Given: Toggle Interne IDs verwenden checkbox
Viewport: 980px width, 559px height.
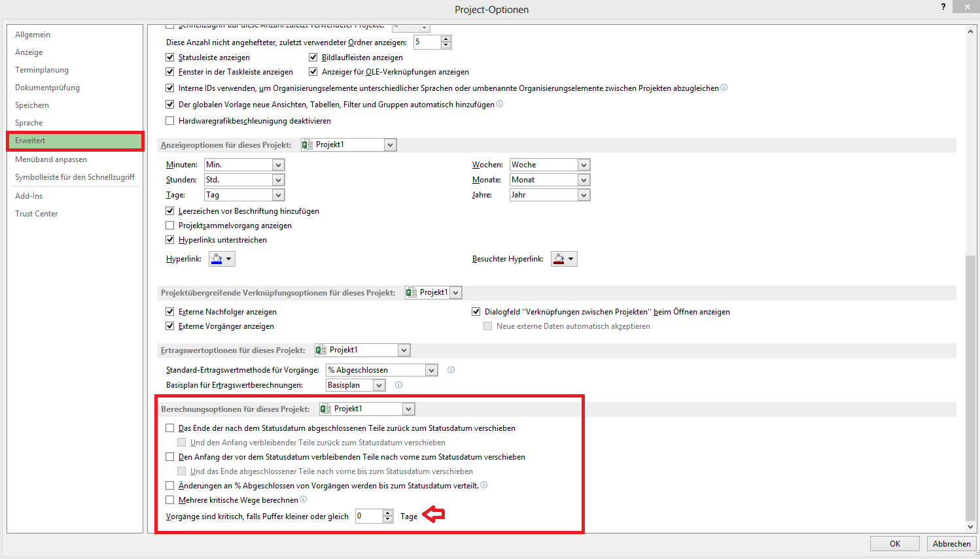Looking at the screenshot, I should [170, 88].
